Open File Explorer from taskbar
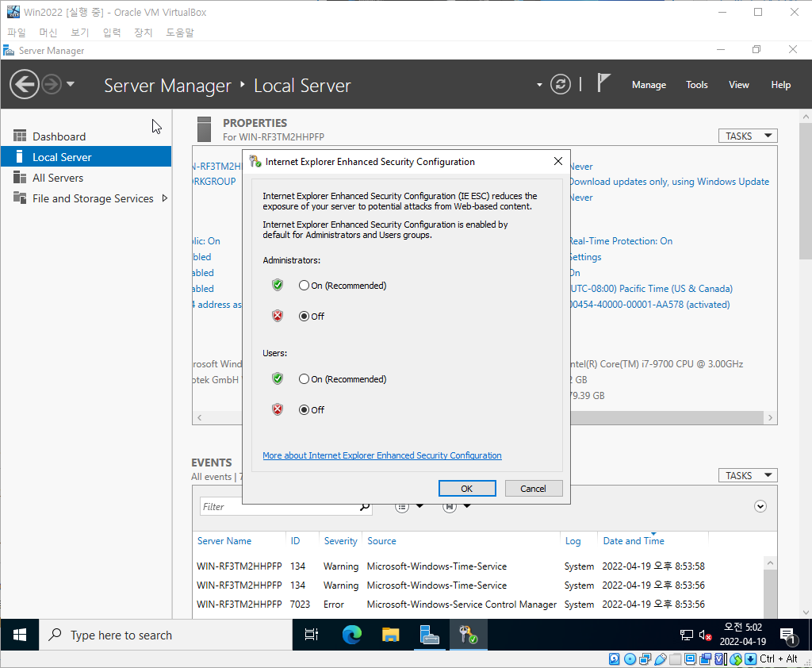This screenshot has height=668, width=812. click(x=390, y=635)
